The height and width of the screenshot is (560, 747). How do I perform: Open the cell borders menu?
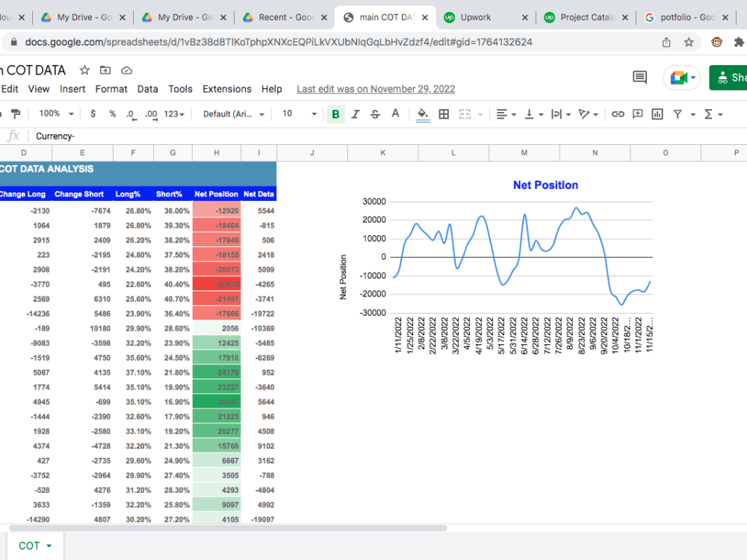[x=444, y=113]
